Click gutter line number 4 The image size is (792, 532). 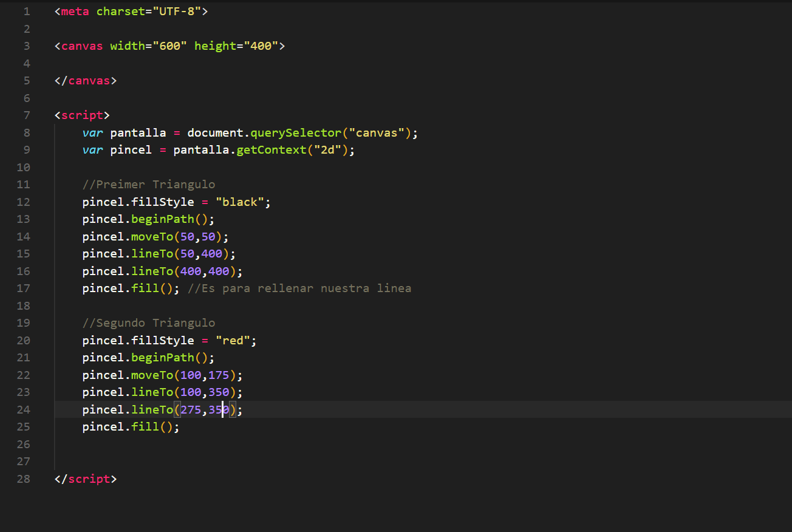pos(26,63)
